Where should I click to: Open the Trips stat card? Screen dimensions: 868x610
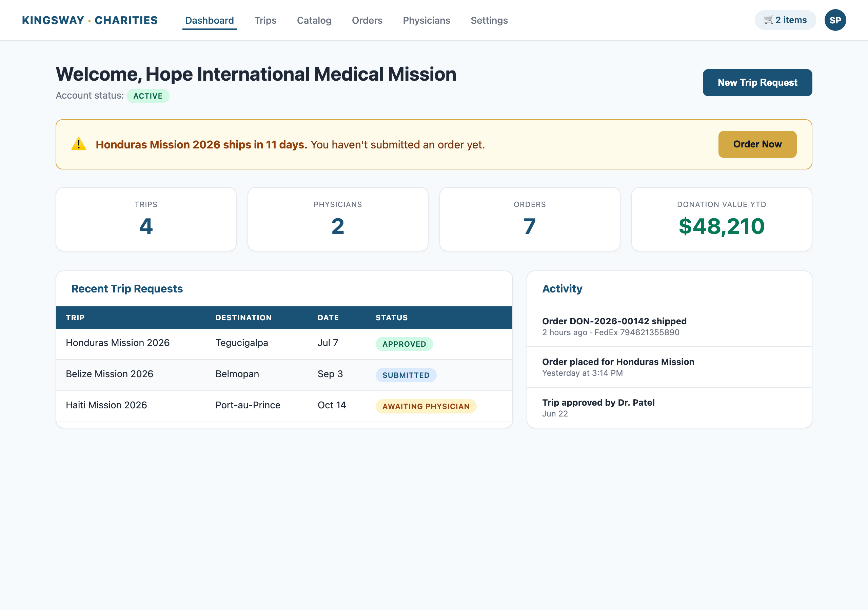pos(146,219)
